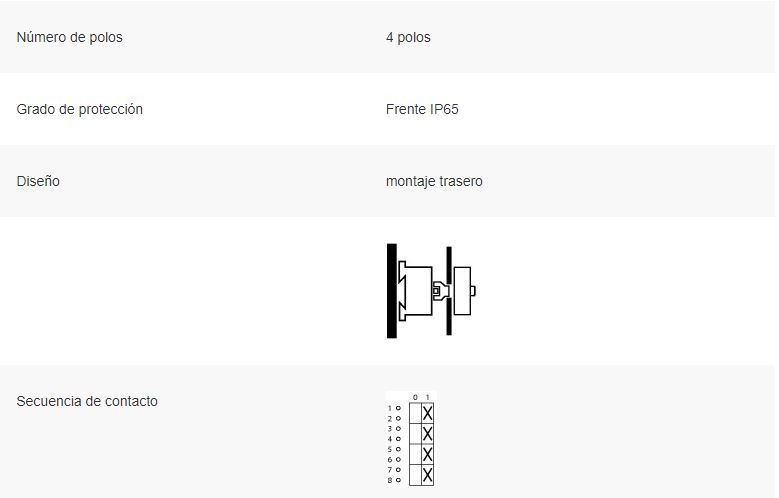Click the empty position-0 cell for terminals 1-2
Viewport: 779px width, 498px height.
pos(415,413)
